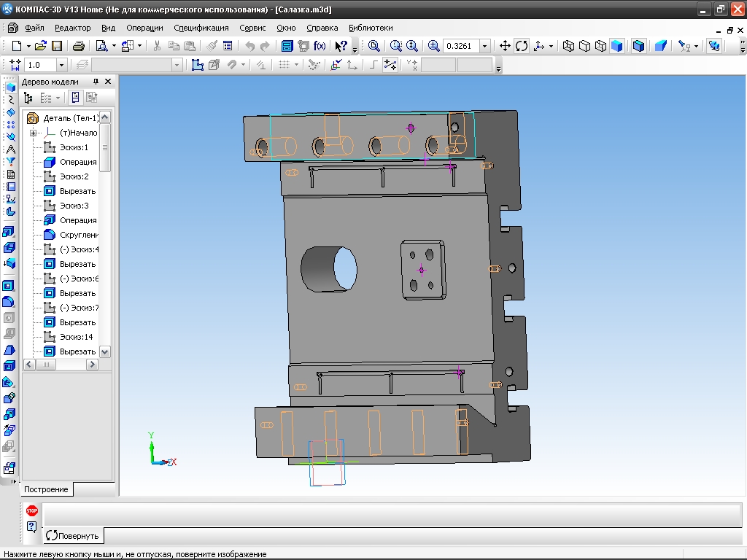This screenshot has height=560, width=747.
Task: Expand standard toolbar overflow chevron
Action: [355, 50]
